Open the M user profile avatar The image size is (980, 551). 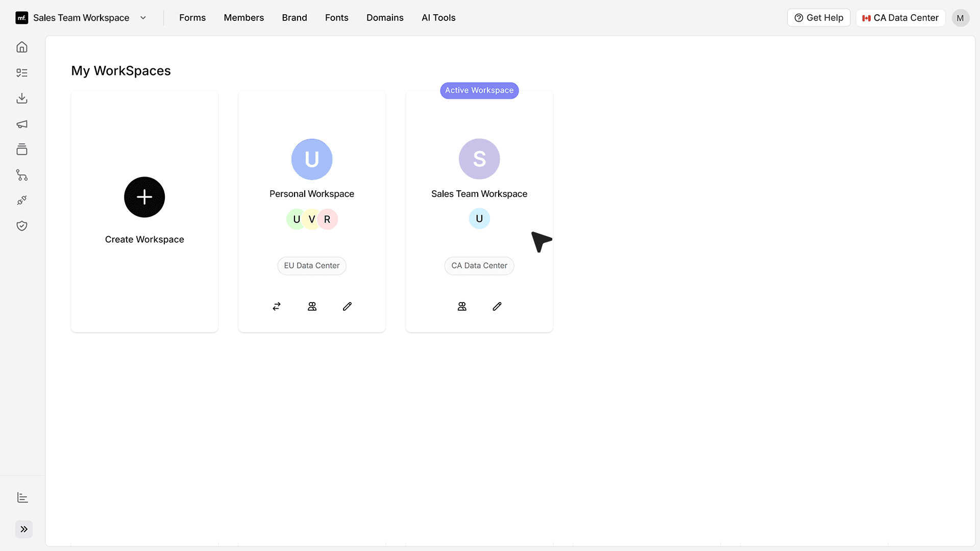click(960, 18)
